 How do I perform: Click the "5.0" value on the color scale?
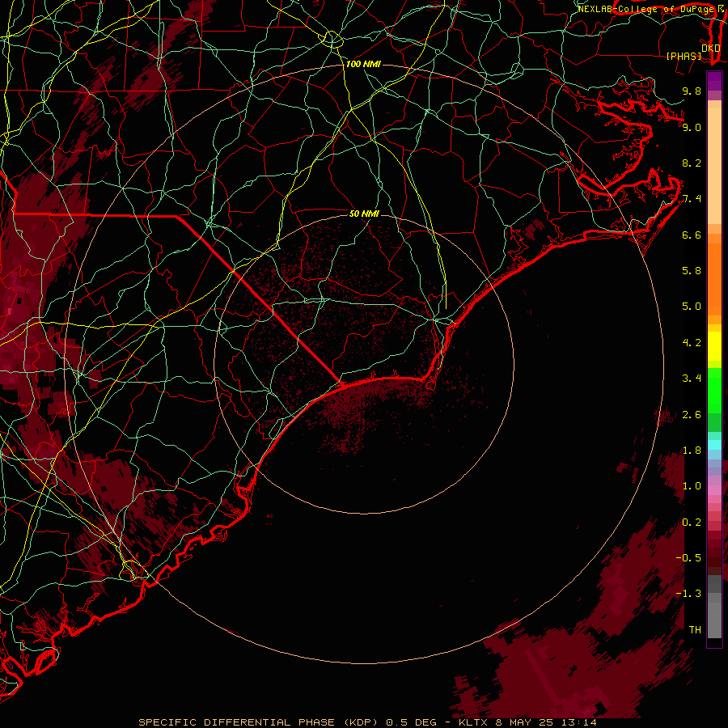[x=692, y=307]
